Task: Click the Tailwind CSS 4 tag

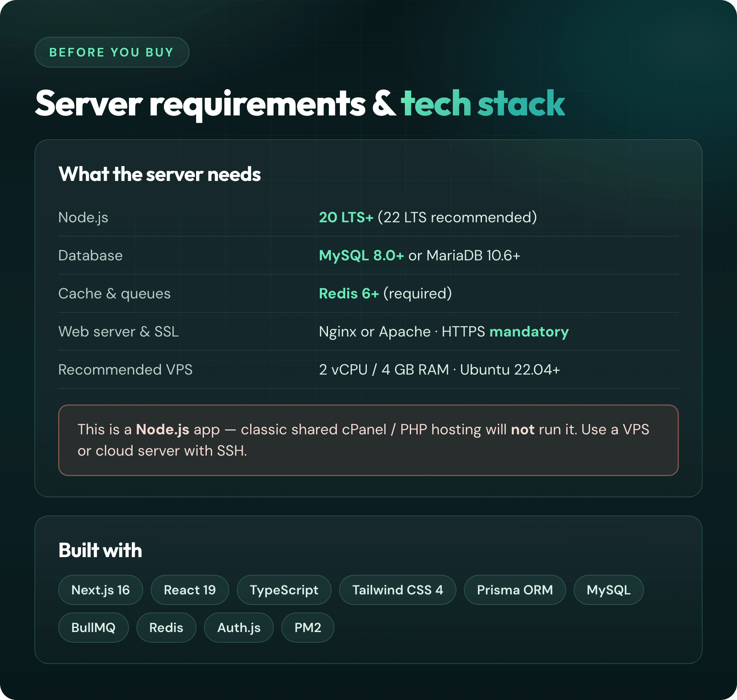Action: [x=398, y=590]
